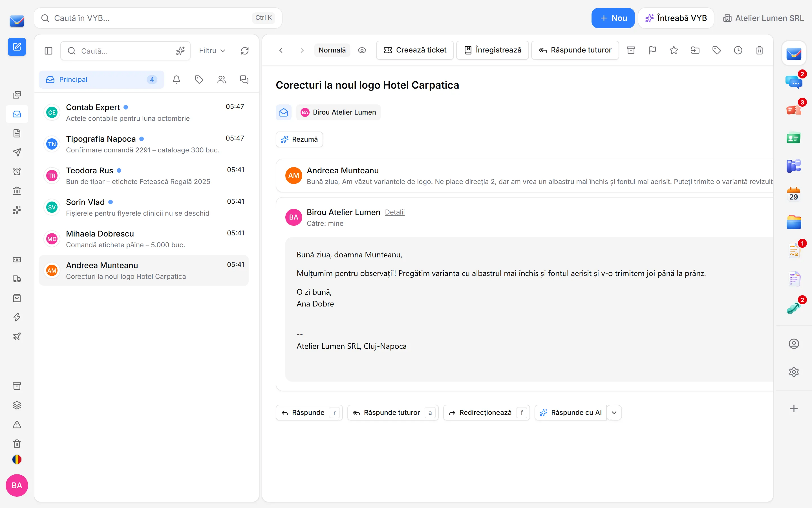Snooze message with clock icon
The height and width of the screenshot is (508, 812).
(x=738, y=51)
